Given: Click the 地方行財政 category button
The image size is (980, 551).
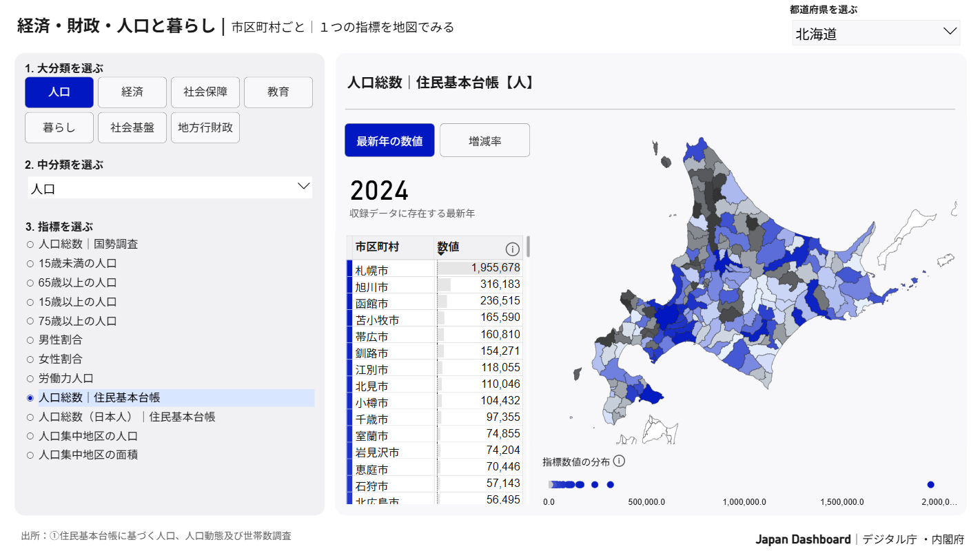Looking at the screenshot, I should click(x=205, y=128).
